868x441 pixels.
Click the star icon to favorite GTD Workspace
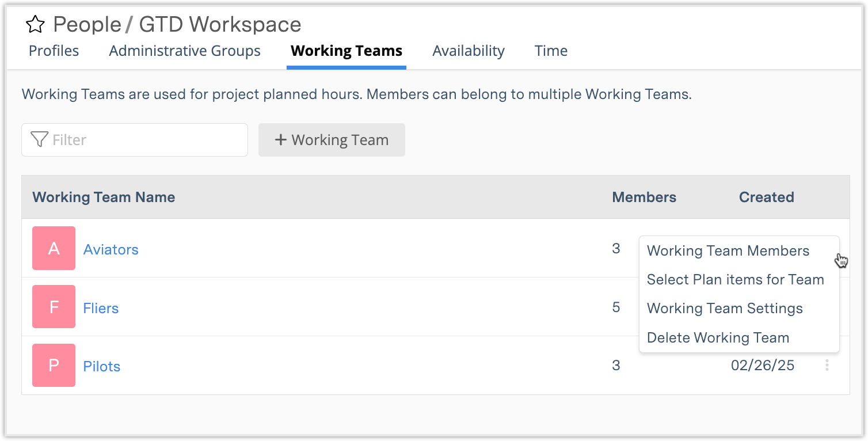36,24
